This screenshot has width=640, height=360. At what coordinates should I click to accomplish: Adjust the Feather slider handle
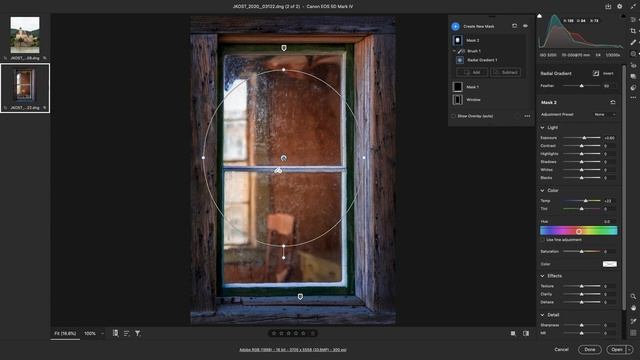(582, 86)
